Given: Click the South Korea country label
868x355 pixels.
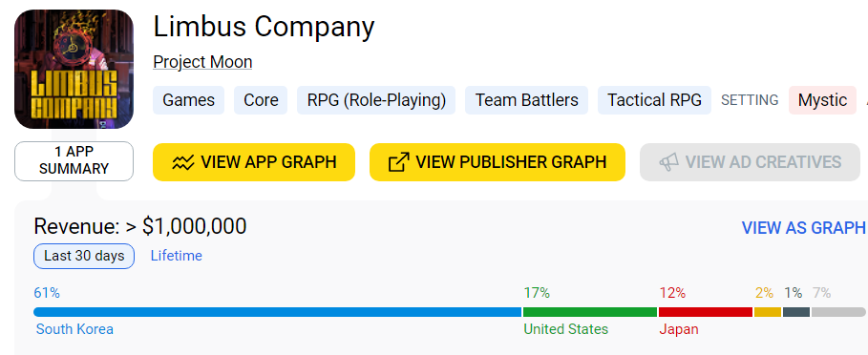Looking at the screenshot, I should coord(74,329).
